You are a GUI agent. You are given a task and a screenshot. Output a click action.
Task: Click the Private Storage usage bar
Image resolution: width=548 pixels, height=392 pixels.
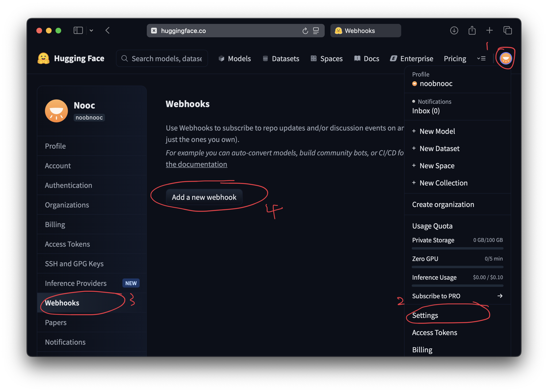coord(457,248)
